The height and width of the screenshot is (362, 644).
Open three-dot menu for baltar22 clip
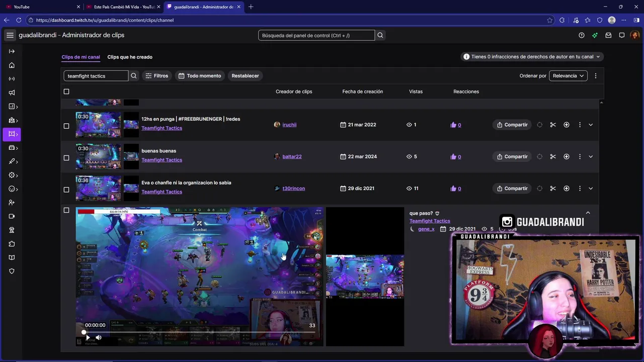click(580, 156)
